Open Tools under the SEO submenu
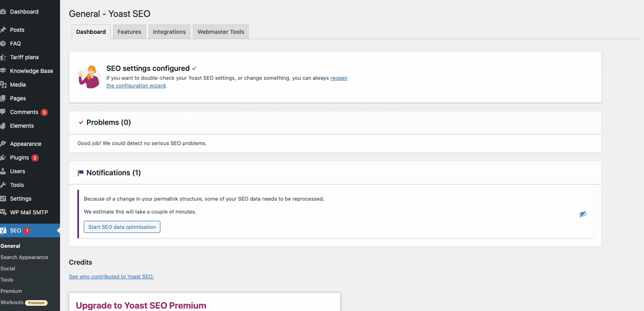Image resolution: width=644 pixels, height=311 pixels. point(7,280)
